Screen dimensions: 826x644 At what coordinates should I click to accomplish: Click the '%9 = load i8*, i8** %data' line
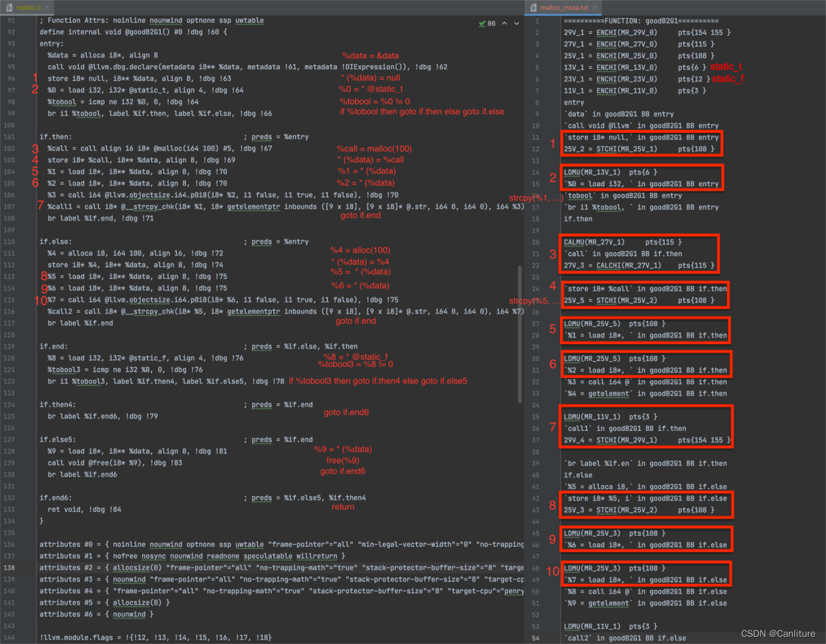138,451
